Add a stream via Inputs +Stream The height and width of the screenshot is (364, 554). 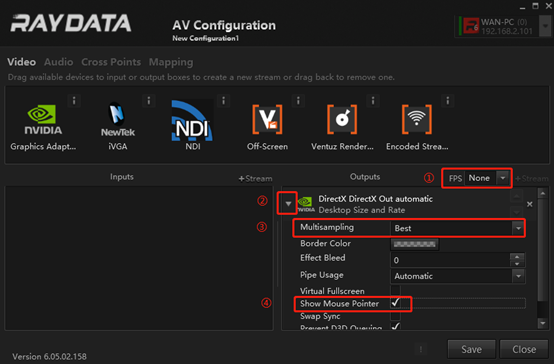pyautogui.click(x=255, y=178)
